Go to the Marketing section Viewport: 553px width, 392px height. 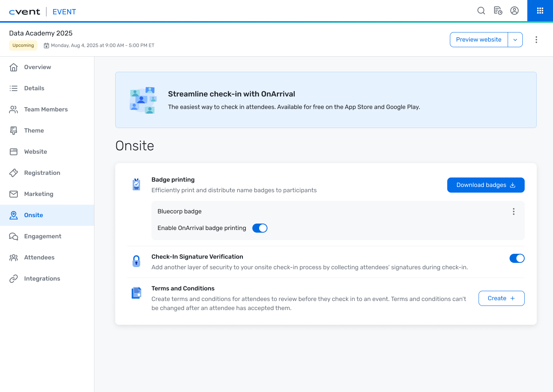pos(39,194)
